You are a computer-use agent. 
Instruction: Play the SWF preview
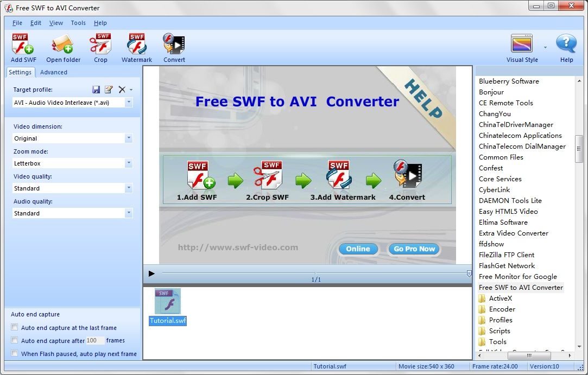[x=151, y=274]
